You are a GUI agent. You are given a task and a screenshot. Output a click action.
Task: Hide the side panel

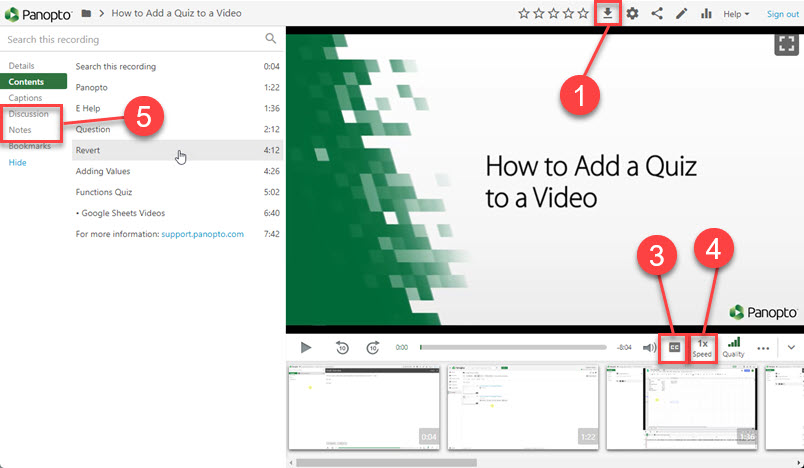click(17, 162)
